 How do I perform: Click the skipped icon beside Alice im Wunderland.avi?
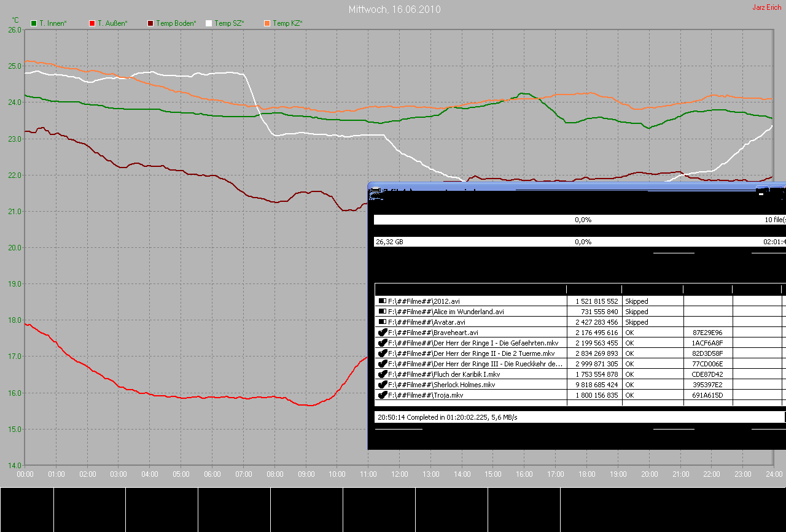[383, 312]
